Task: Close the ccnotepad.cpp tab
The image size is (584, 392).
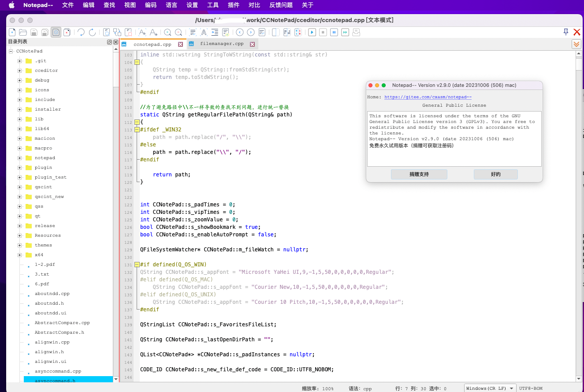Action: [x=180, y=45]
